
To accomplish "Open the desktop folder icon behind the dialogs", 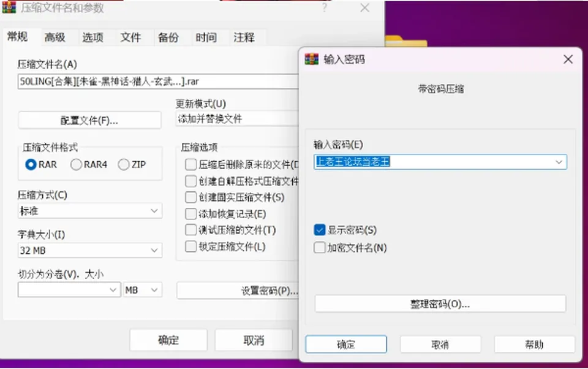I will tap(406, 41).
